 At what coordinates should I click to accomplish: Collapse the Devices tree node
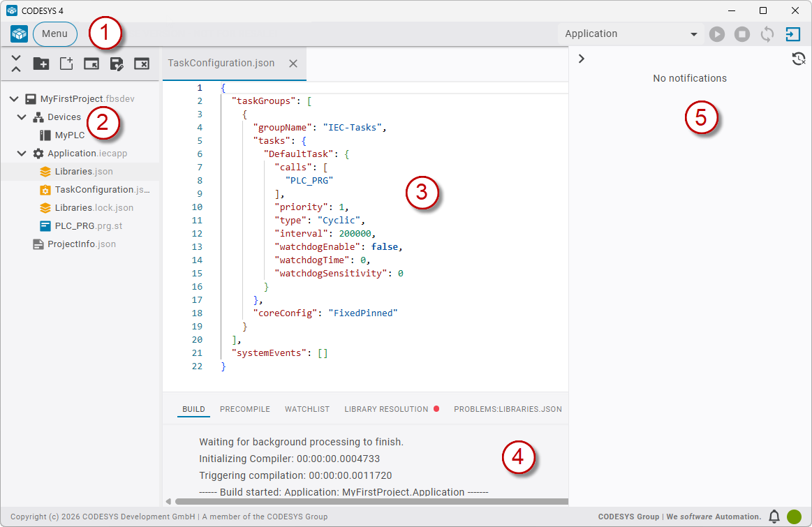(22, 117)
